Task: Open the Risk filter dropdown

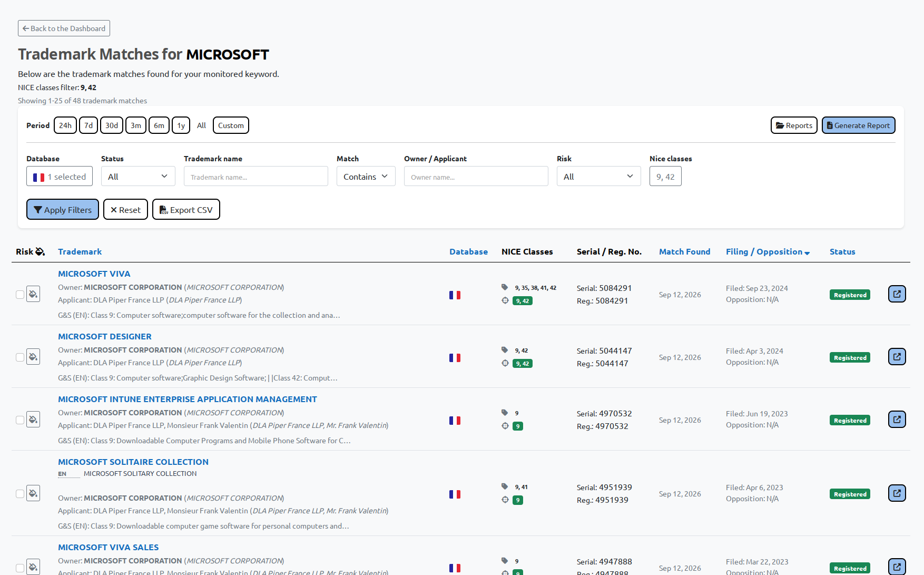Action: click(598, 176)
